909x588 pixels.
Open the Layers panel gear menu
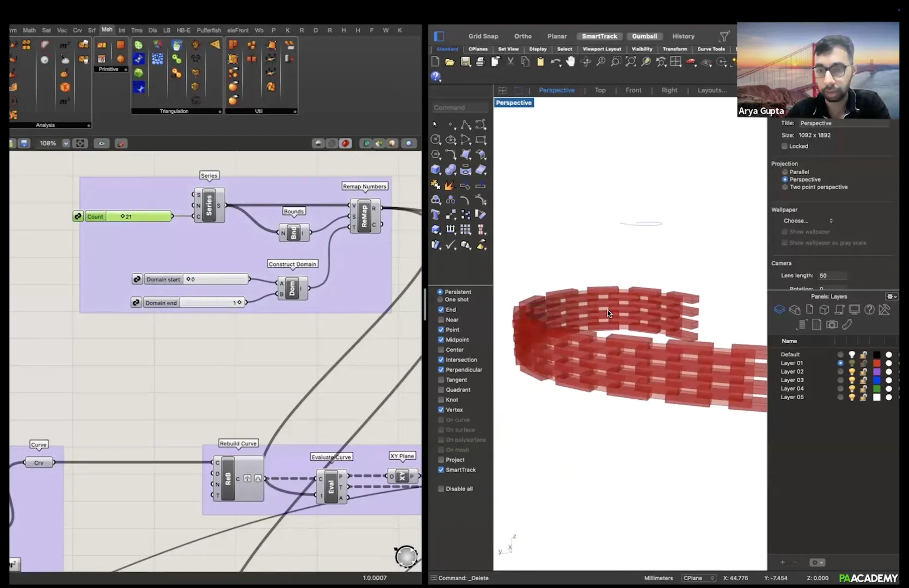pyautogui.click(x=891, y=297)
